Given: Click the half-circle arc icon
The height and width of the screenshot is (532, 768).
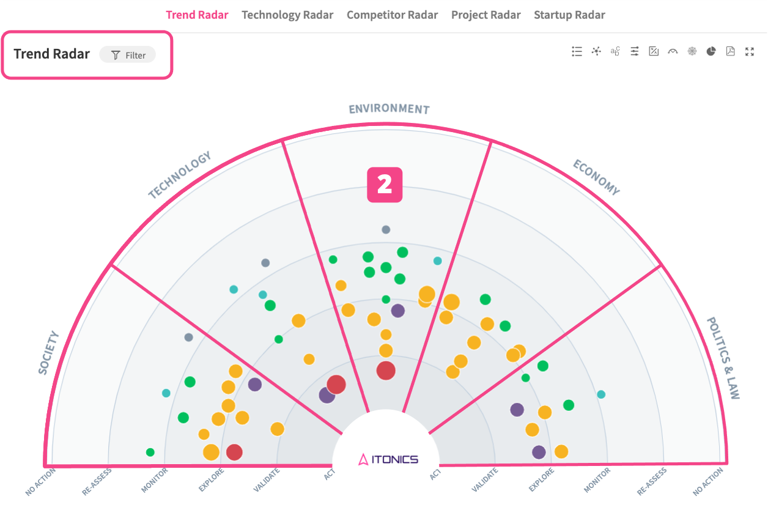Looking at the screenshot, I should pos(673,52).
